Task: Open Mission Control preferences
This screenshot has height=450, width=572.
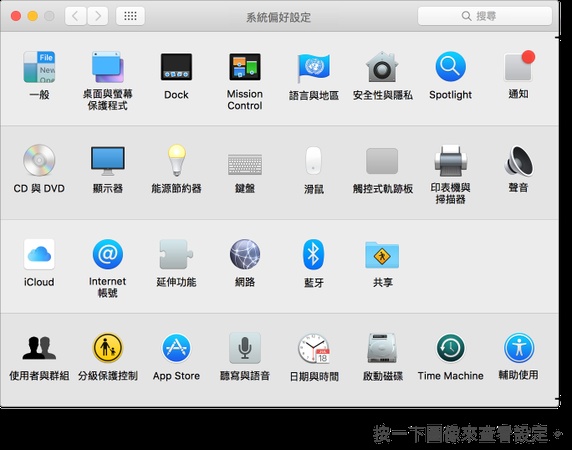Action: coord(245,67)
